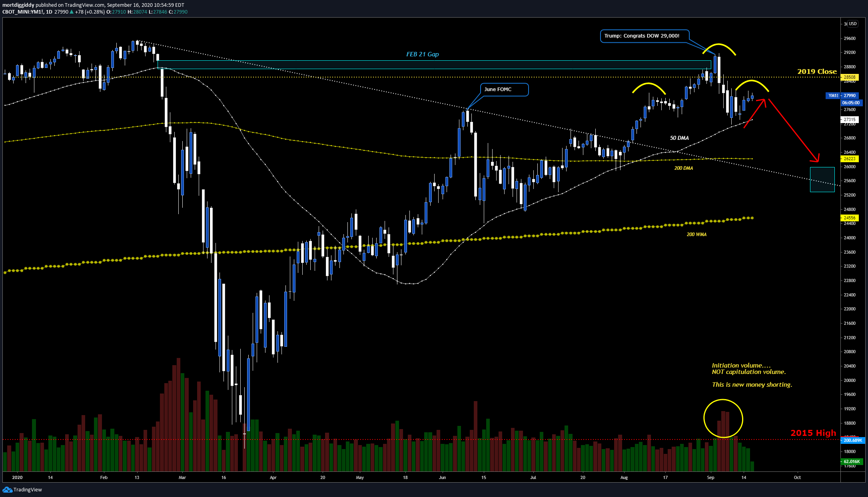
Task: Open the USD currency selector on price axis
Action: (x=853, y=24)
